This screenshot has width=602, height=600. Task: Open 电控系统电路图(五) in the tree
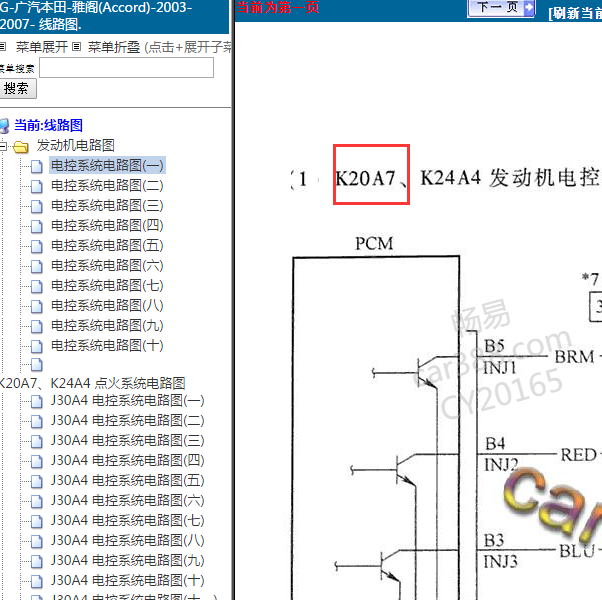click(107, 245)
